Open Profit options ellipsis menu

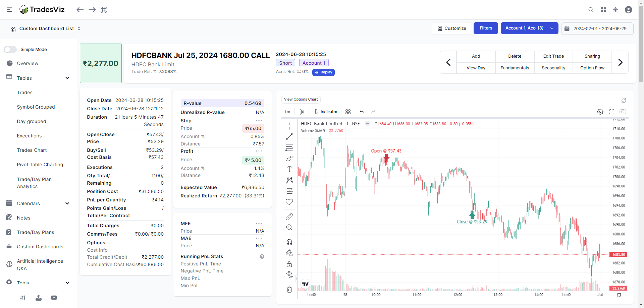[x=259, y=151]
